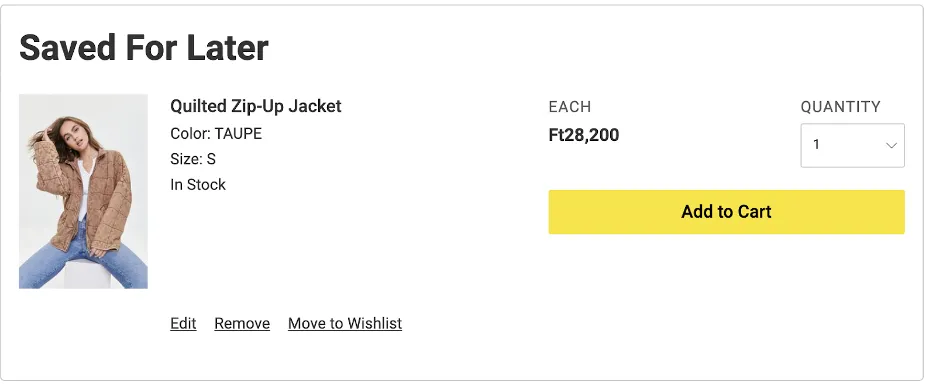The width and height of the screenshot is (936, 392).
Task: Open the Quantity dropdown box
Action: click(x=852, y=145)
